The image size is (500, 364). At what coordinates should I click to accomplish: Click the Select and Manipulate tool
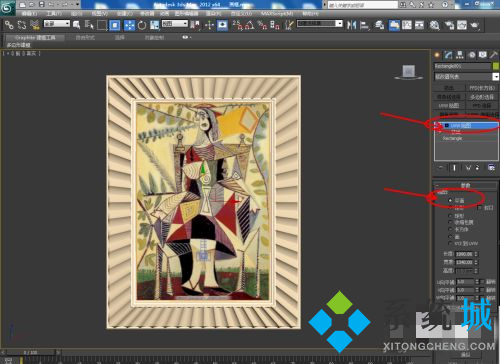pos(209,25)
